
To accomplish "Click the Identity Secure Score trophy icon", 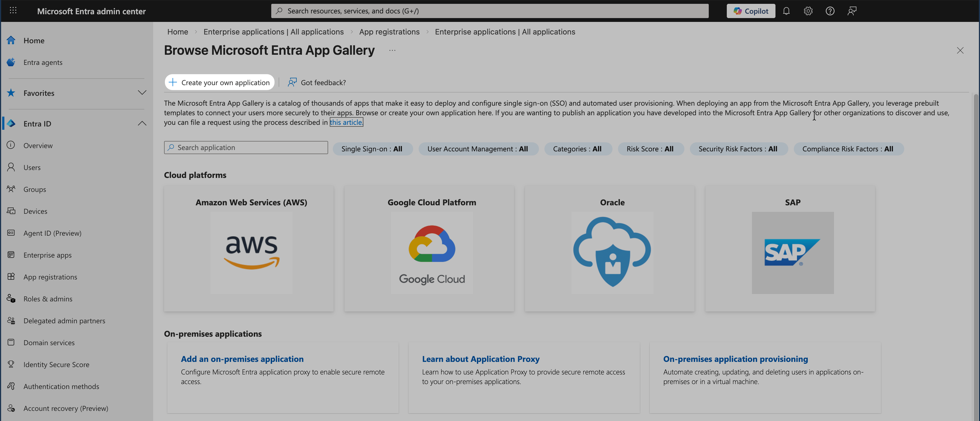I will coord(11,364).
